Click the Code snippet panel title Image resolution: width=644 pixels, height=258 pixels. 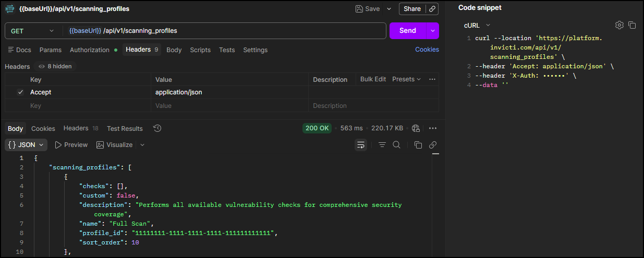(x=480, y=7)
